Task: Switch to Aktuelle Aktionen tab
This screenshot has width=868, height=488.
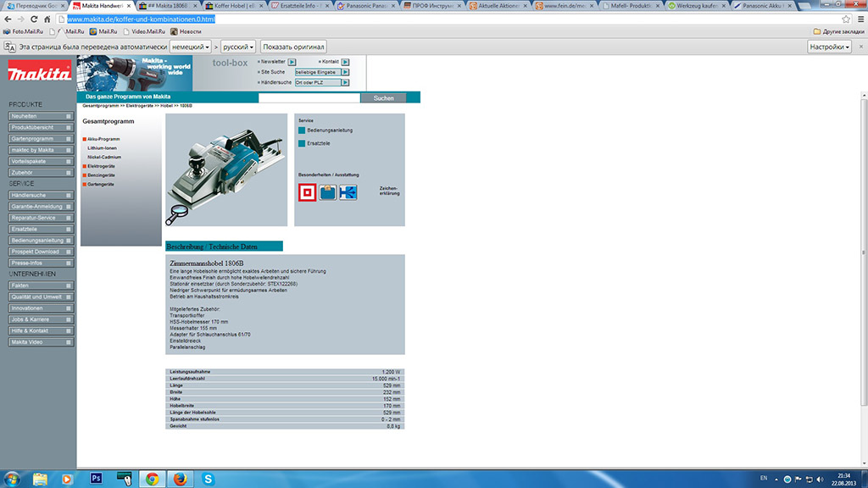Action: [498, 6]
